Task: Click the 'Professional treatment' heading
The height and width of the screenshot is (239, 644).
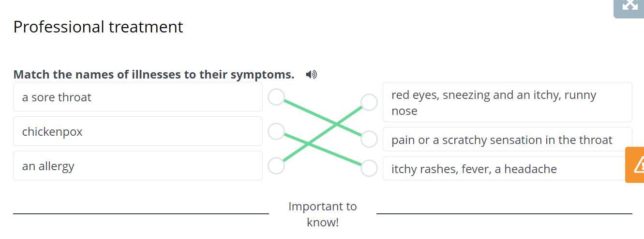Action: pyautogui.click(x=98, y=27)
